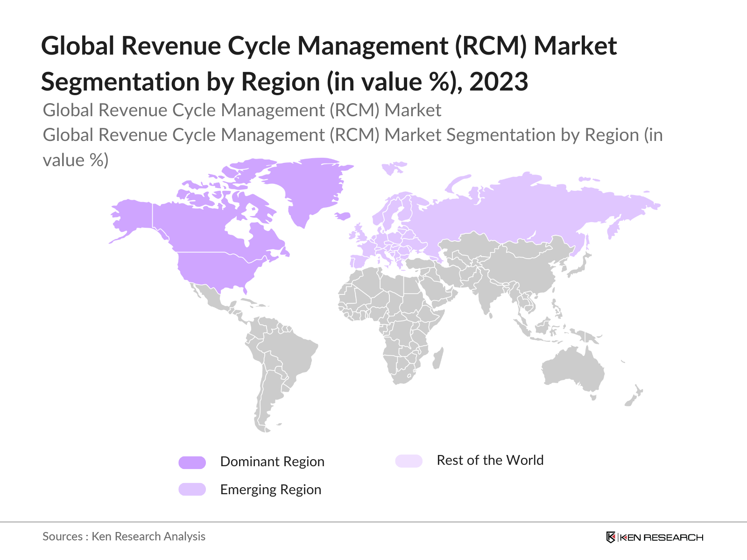Select the "Rest of the World" legend label
747x560 pixels.
coord(490,460)
